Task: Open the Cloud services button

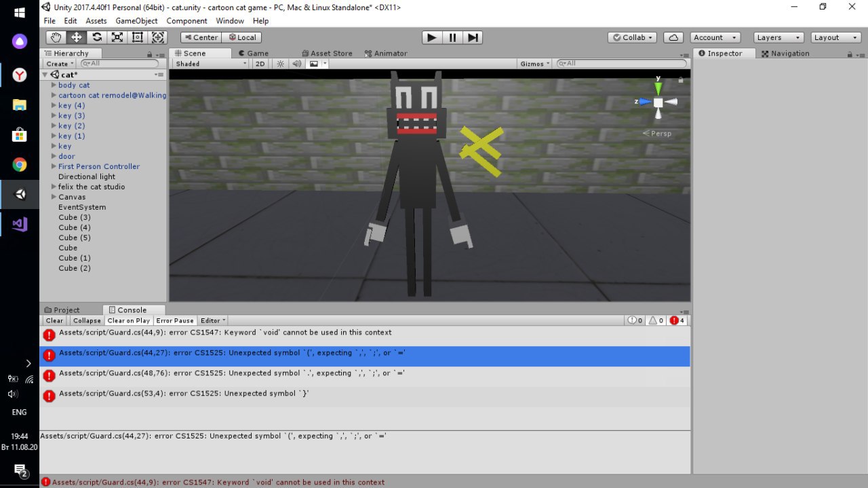Action: (673, 37)
